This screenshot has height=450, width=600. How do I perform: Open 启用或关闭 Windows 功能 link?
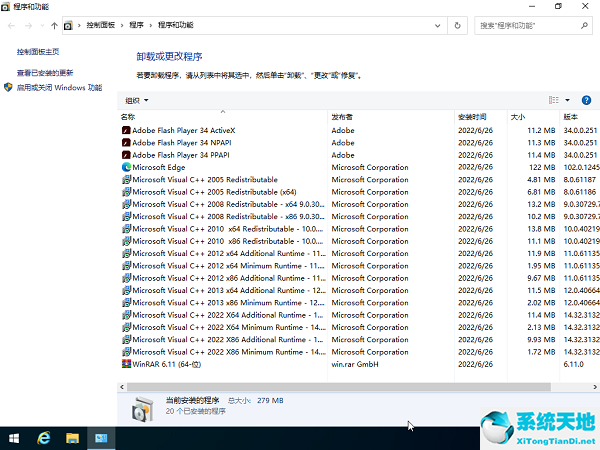(59, 87)
